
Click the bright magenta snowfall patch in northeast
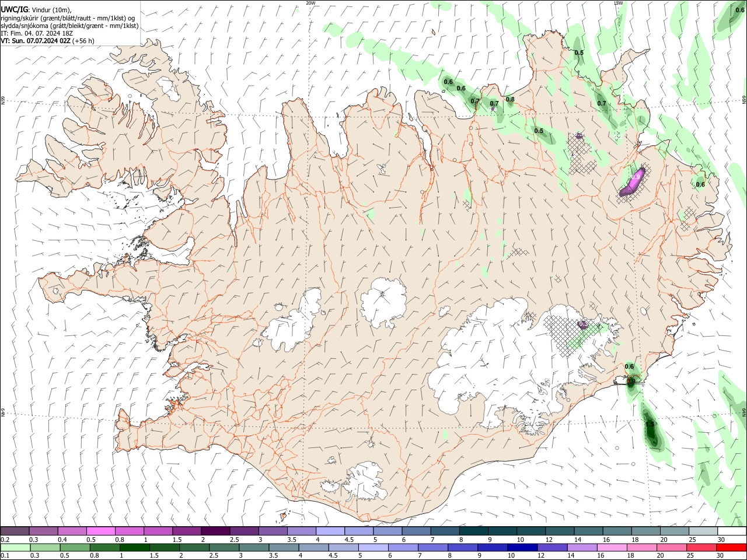[x=634, y=181]
